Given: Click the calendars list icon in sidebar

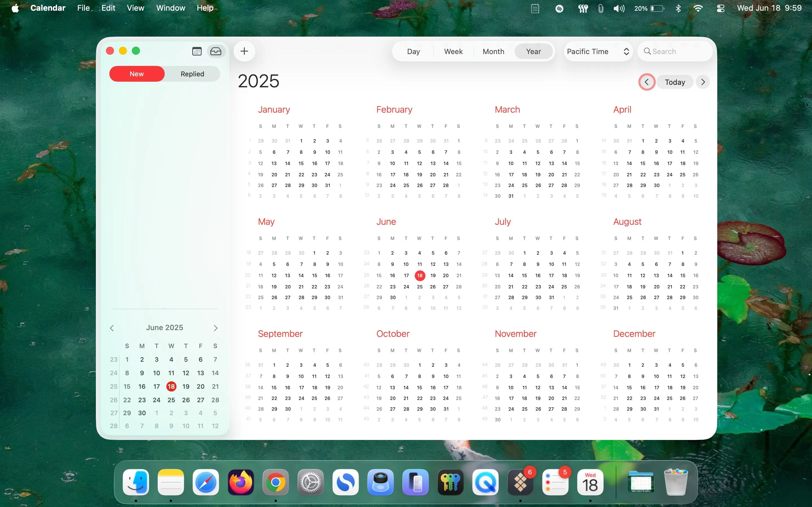Looking at the screenshot, I should click(x=197, y=51).
